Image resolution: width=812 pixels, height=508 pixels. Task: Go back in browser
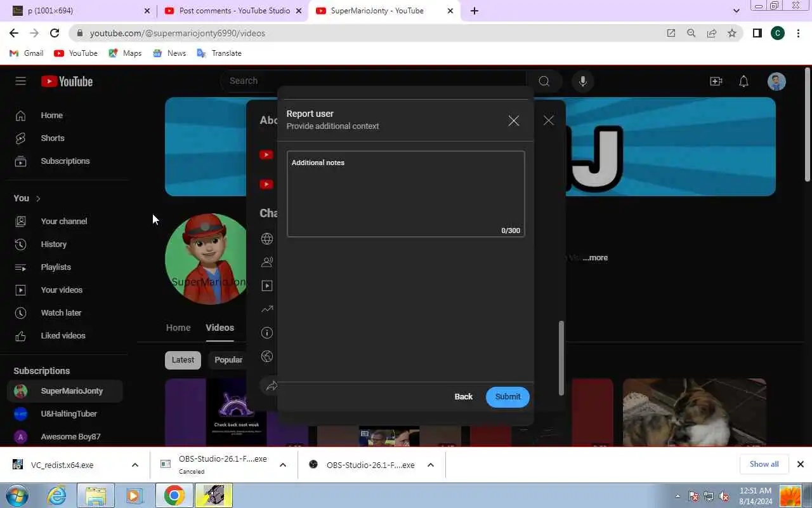[x=14, y=33]
